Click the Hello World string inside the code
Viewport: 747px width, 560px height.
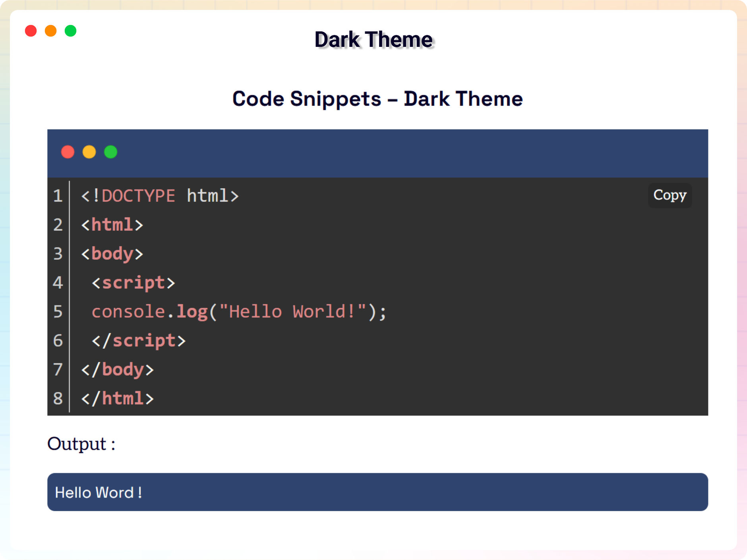[x=293, y=312]
